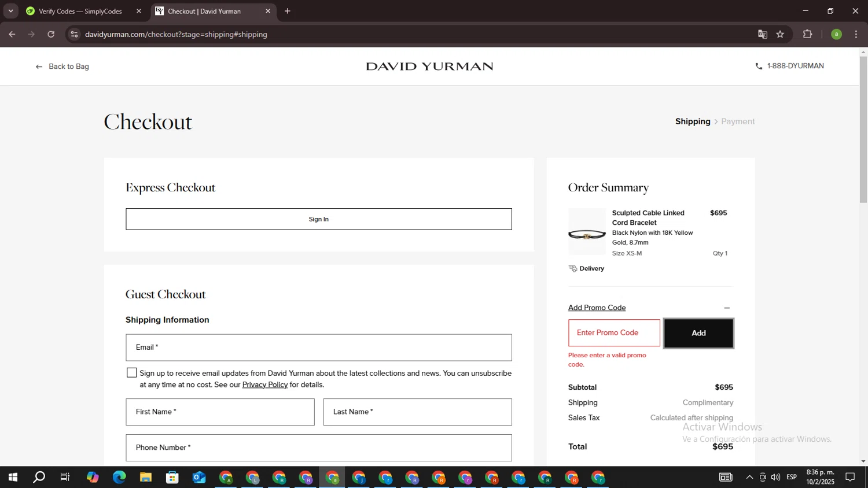Image resolution: width=868 pixels, height=488 pixels.
Task: Open the tab search dropdown arrow
Action: click(10, 11)
